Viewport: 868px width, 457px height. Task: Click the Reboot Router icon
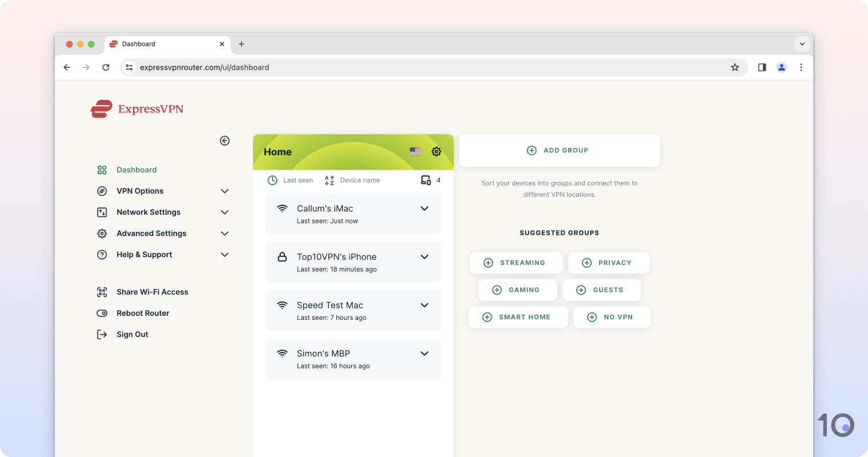(102, 313)
